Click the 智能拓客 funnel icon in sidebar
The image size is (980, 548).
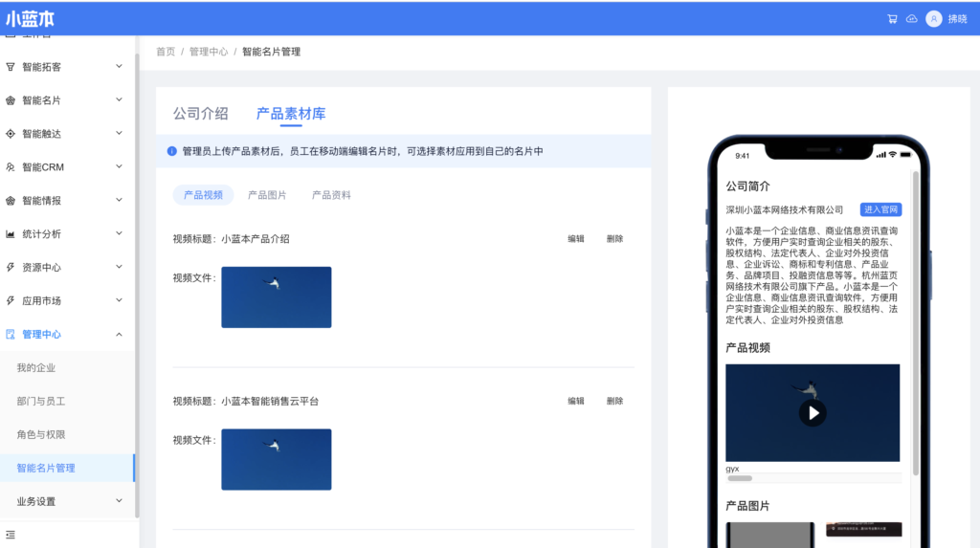11,67
